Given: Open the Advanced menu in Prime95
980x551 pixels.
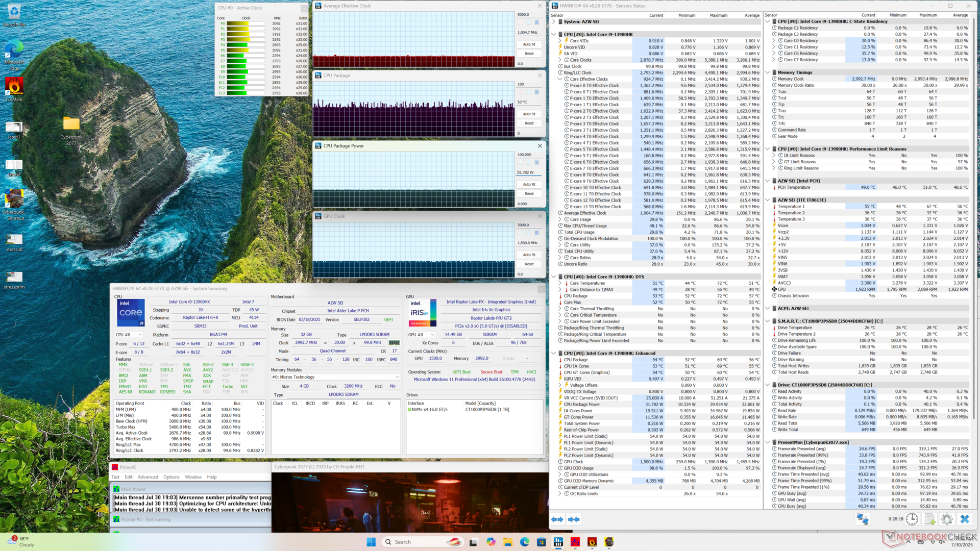Looking at the screenshot, I should (148, 477).
